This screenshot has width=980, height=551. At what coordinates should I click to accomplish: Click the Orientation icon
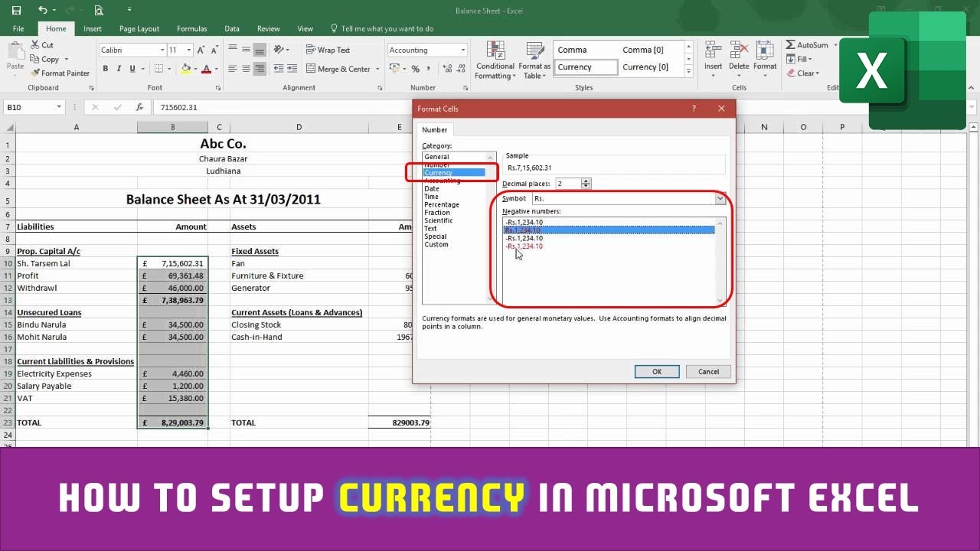point(279,50)
